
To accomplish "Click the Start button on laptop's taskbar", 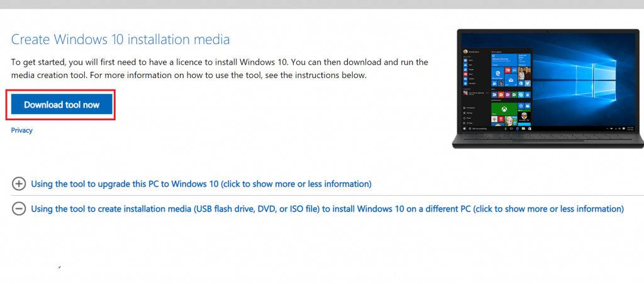I will coord(464,128).
